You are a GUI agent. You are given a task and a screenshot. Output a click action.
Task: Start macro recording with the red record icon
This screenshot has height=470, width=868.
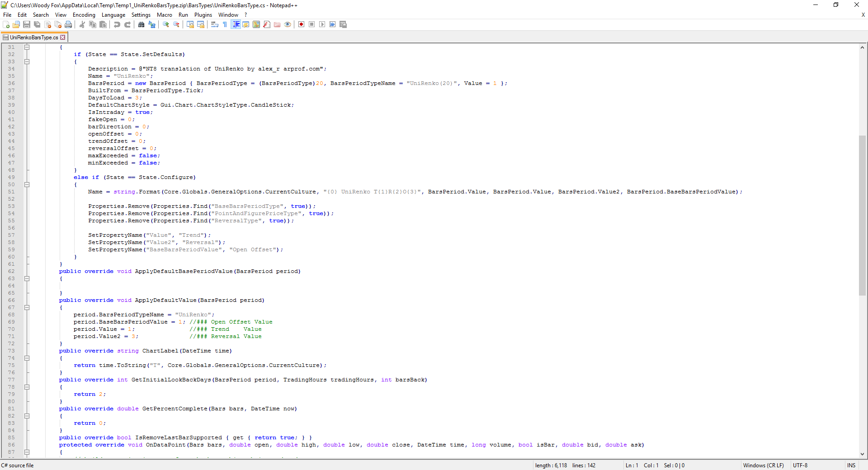point(302,24)
